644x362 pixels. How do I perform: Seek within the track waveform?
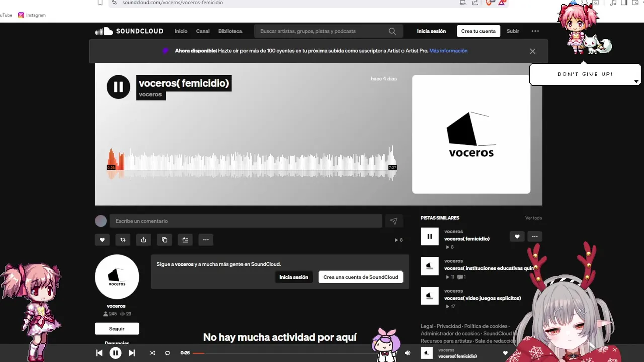tap(252, 163)
